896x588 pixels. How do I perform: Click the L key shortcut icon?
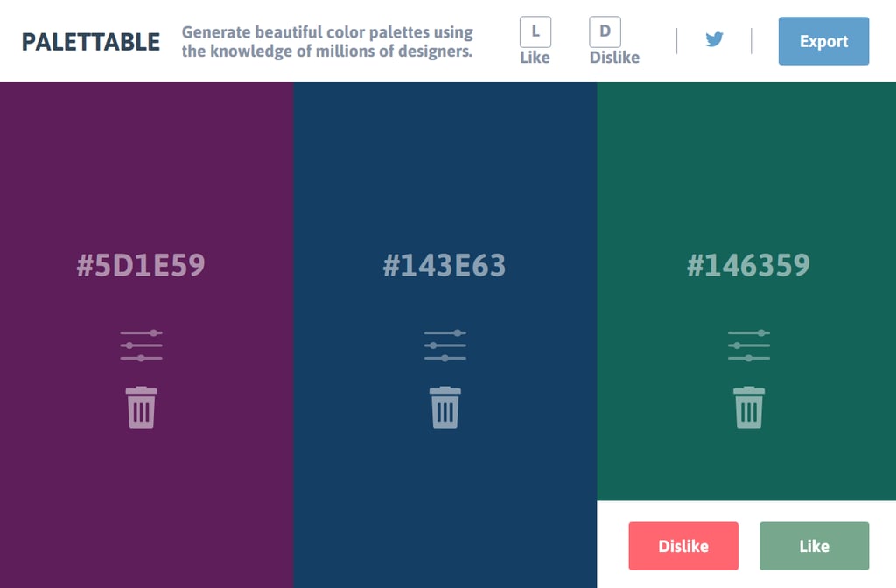[535, 31]
